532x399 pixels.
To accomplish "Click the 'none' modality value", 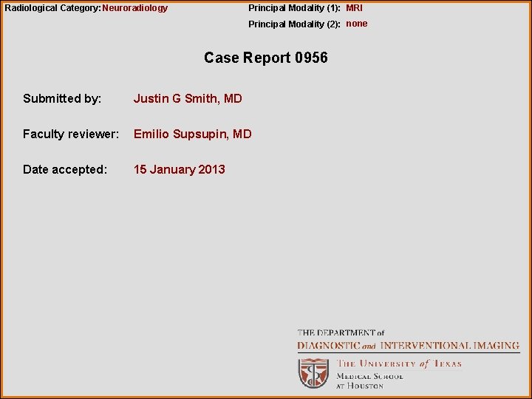I will (x=357, y=24).
